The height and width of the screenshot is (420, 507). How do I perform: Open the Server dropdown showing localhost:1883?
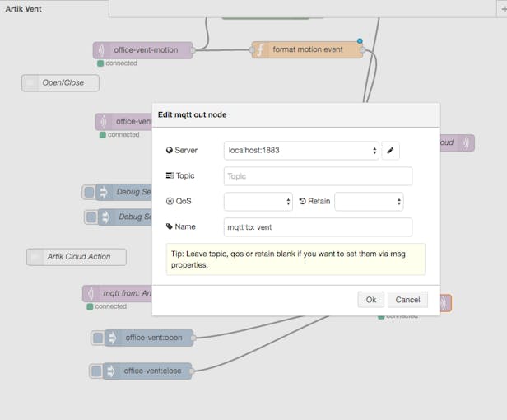[x=301, y=151]
